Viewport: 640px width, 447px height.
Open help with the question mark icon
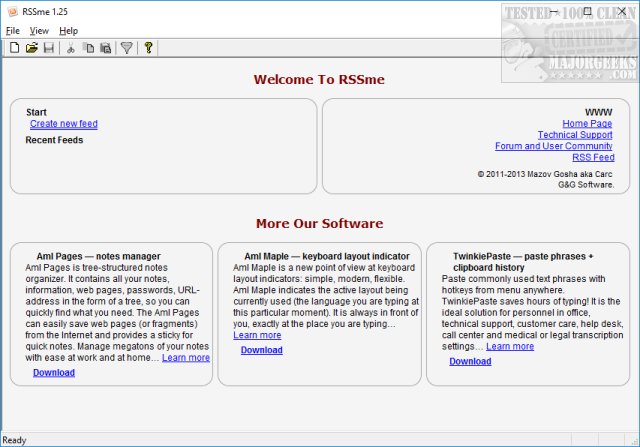(149, 48)
